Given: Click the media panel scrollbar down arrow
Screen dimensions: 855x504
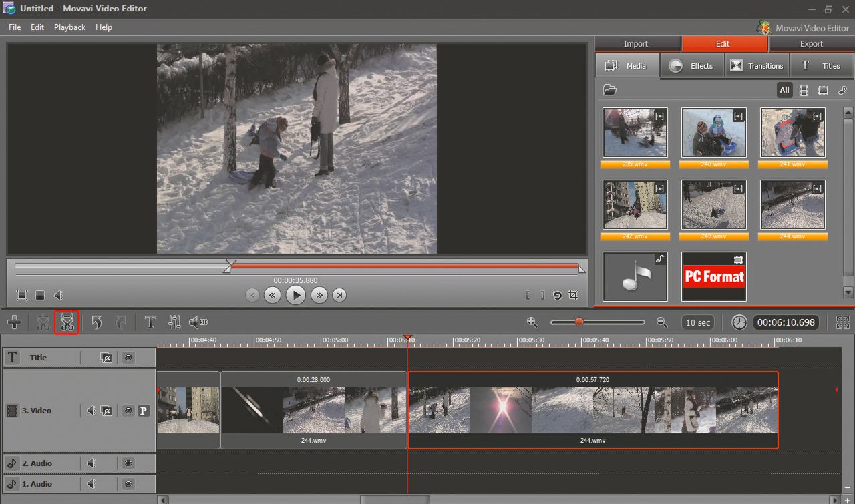Looking at the screenshot, I should click(x=848, y=292).
